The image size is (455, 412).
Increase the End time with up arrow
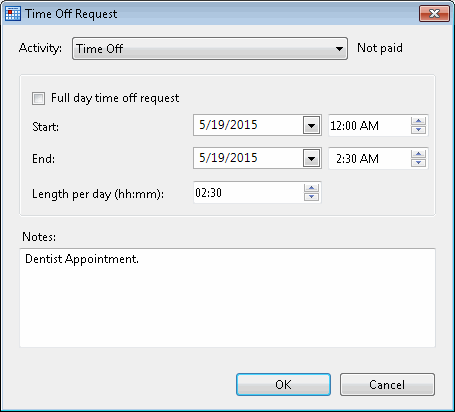click(x=418, y=154)
